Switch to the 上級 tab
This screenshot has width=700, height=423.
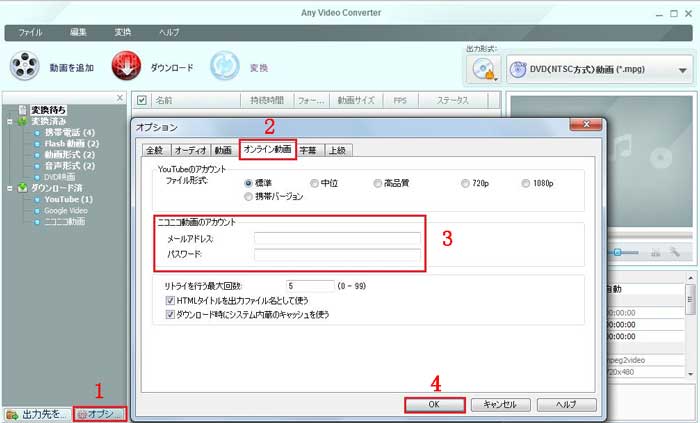tap(338, 150)
